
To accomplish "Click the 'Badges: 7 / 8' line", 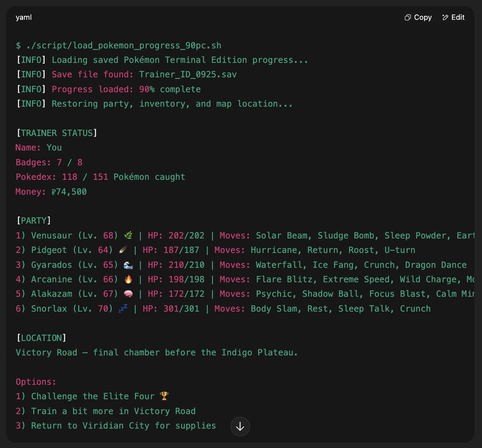I will tap(49, 162).
